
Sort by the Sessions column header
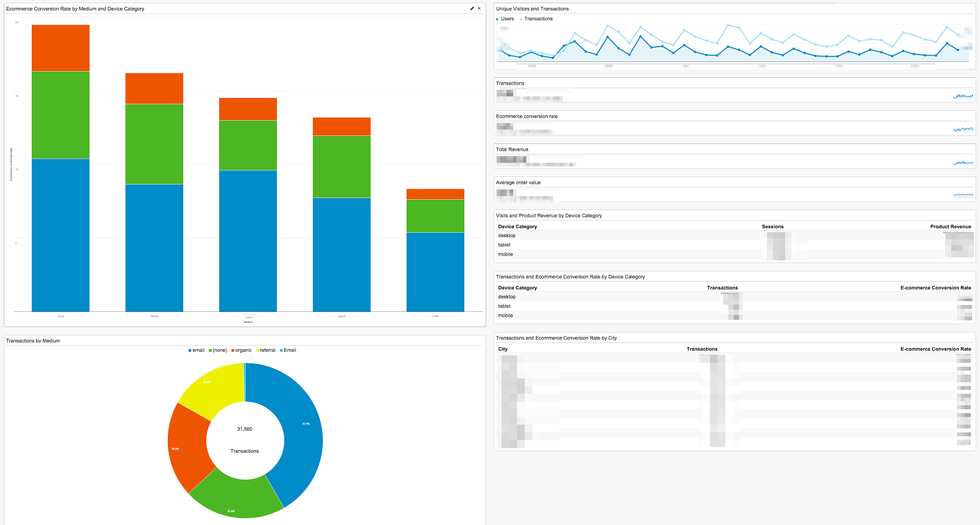[772, 227]
